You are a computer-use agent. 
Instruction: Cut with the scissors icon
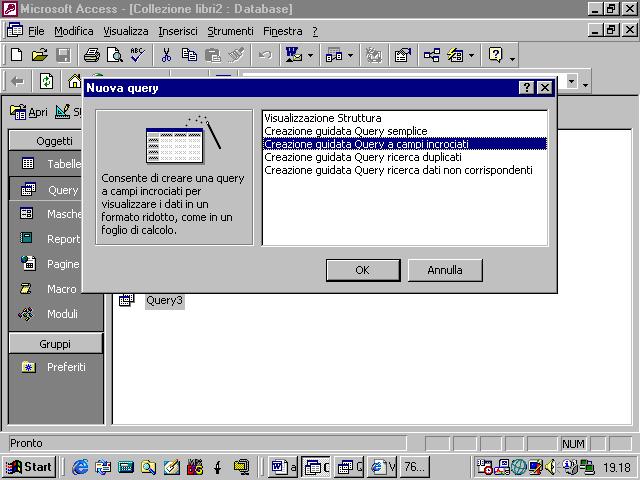pyautogui.click(x=166, y=55)
